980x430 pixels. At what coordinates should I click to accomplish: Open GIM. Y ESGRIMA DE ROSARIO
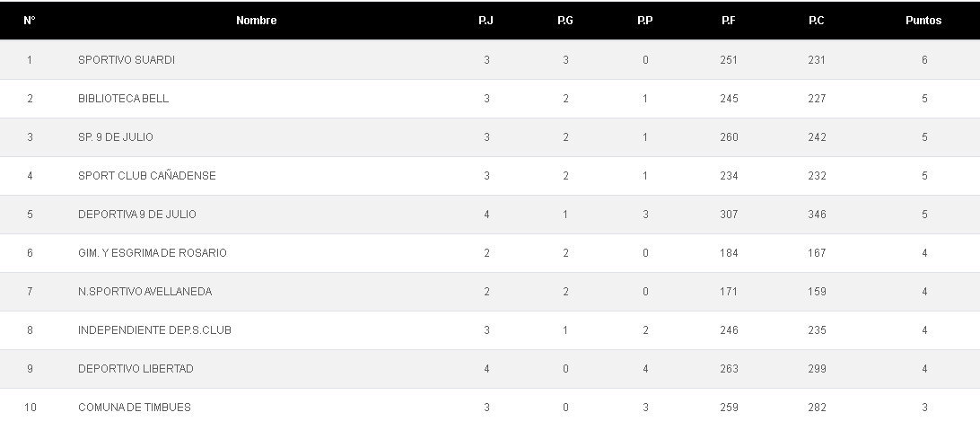point(153,253)
